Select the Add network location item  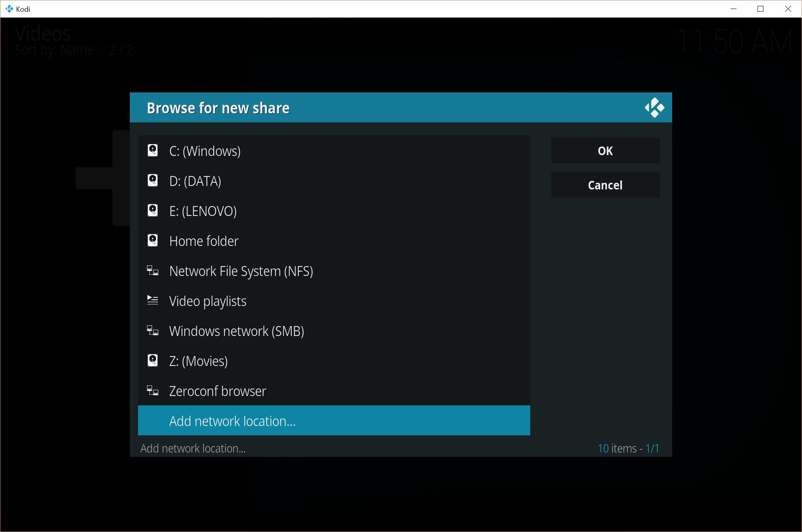click(232, 421)
